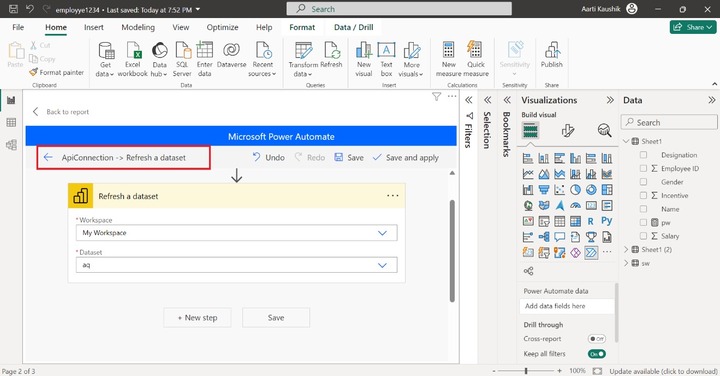Open the Data / Drill tab
This screenshot has width=720, height=376.
(353, 28)
